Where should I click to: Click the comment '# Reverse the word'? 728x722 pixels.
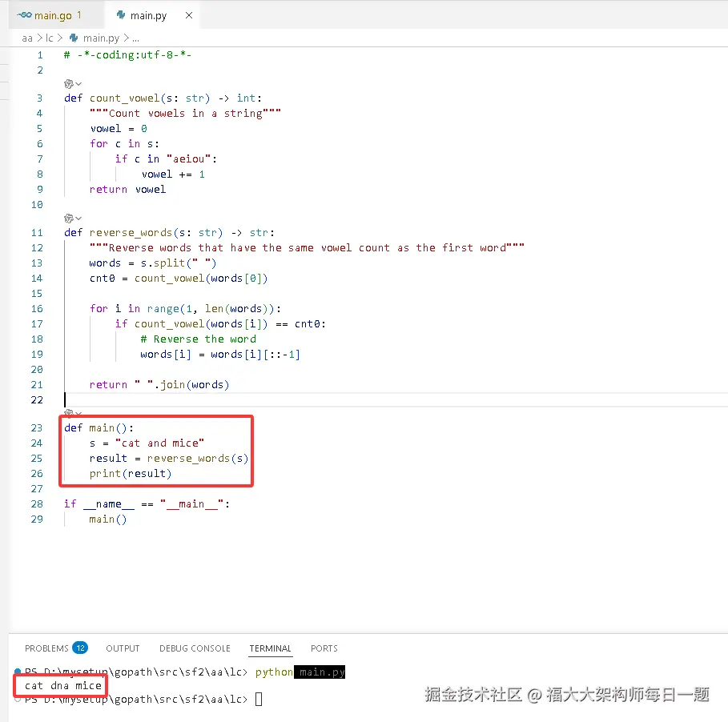199,339
